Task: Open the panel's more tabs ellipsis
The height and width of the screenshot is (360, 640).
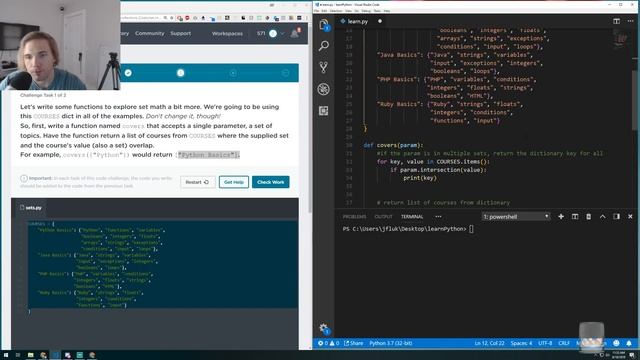Action: pos(438,217)
